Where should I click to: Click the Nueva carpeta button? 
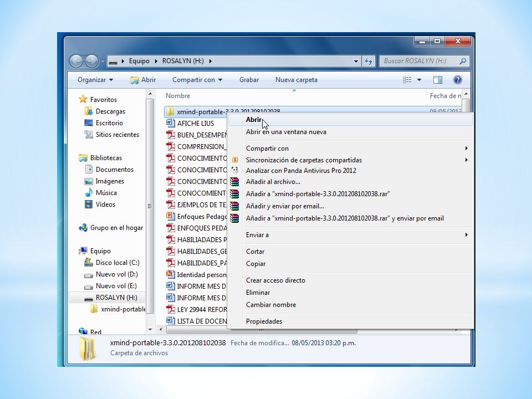point(296,80)
